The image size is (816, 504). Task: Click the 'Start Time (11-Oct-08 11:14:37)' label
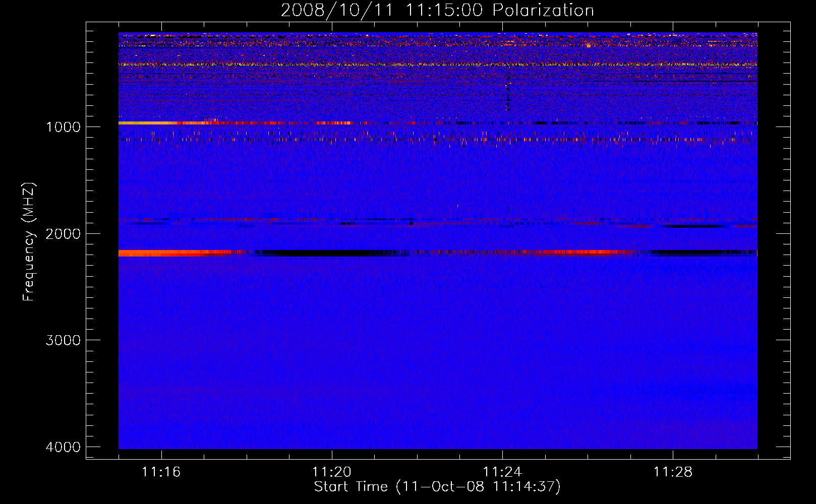click(x=437, y=487)
